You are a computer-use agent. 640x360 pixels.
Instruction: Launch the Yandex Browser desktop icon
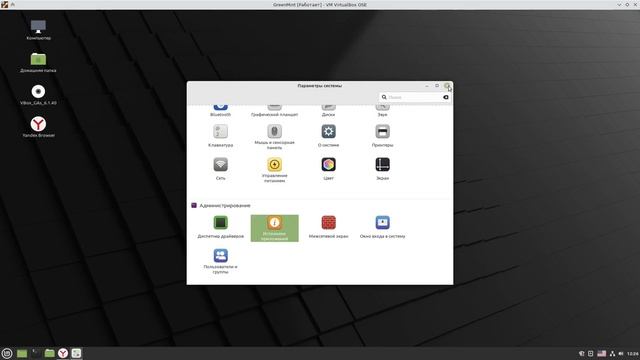(38, 127)
